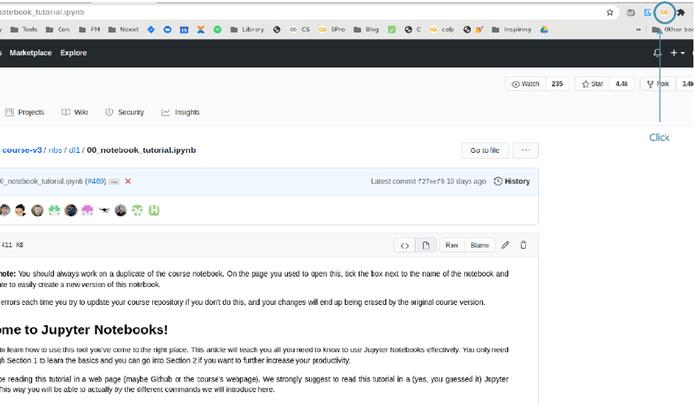Open the Blame view
Image resolution: width=695 pixels, height=406 pixels.
pos(480,246)
